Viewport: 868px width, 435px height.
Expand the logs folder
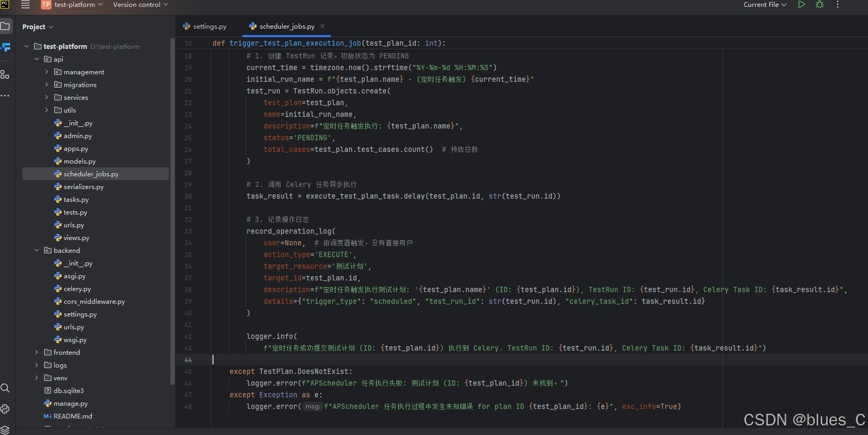[x=37, y=365]
